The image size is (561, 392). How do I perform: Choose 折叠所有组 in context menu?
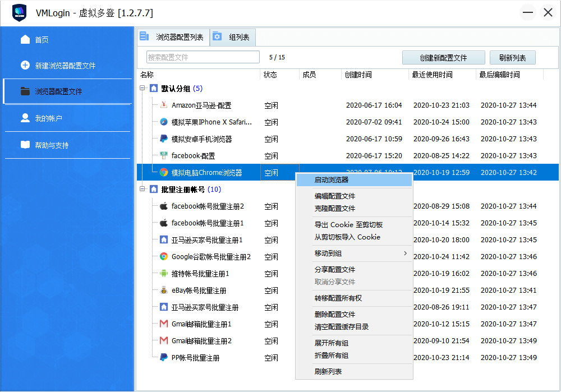pyautogui.click(x=354, y=355)
